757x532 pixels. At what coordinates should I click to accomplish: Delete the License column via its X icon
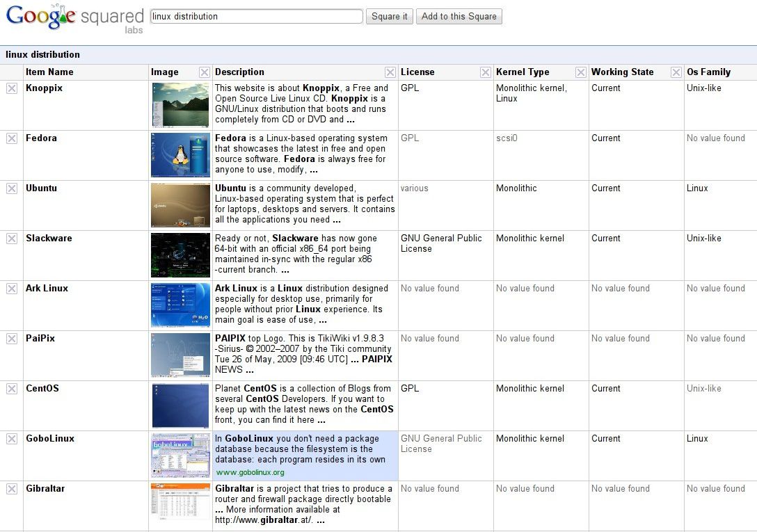486,72
